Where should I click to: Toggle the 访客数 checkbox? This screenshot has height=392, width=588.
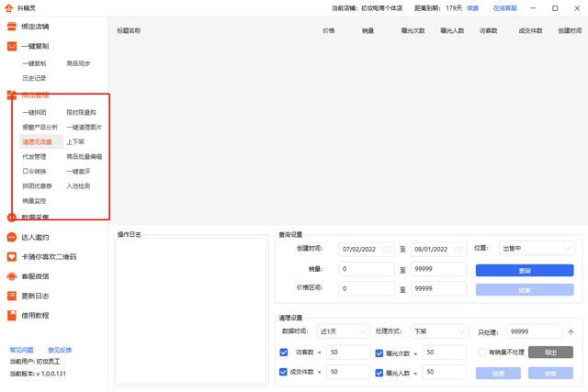click(284, 353)
